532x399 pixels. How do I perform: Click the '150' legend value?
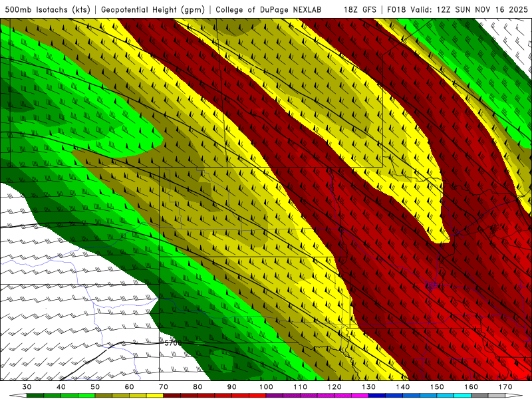pyautogui.click(x=437, y=387)
